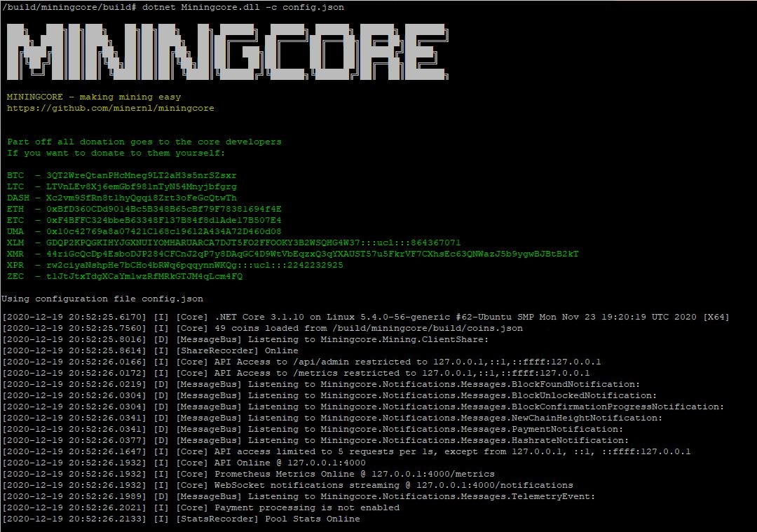Click the BlockConfirmationProgressNotification log line
This screenshot has height=532, width=757.
pos(363,407)
